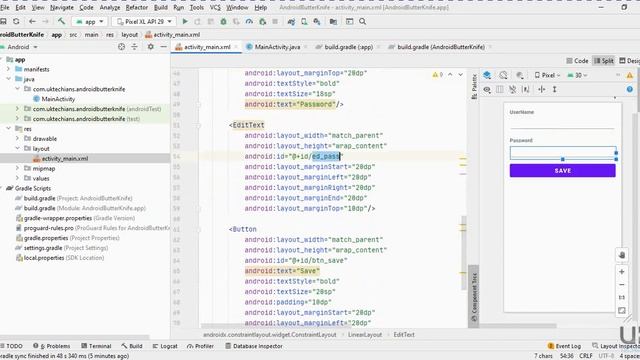Open the Refactor menu
The height and width of the screenshot is (360, 640).
137,7
